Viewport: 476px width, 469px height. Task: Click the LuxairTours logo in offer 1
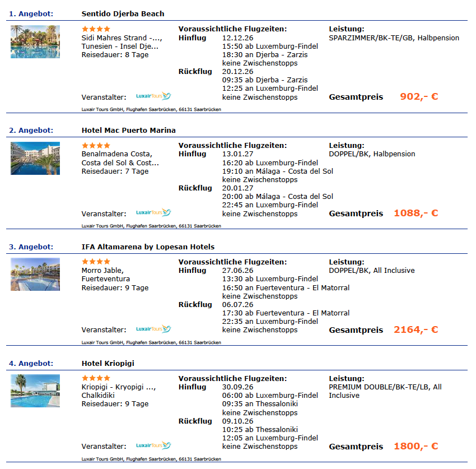[x=153, y=96]
